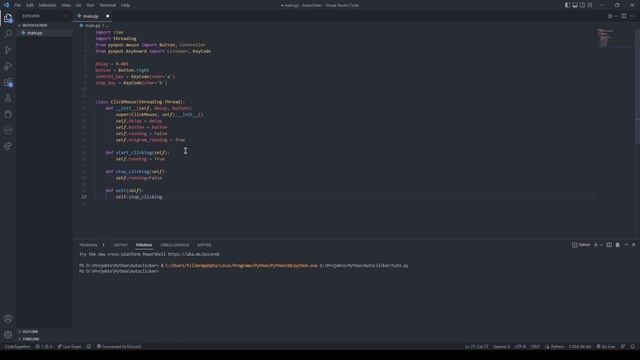Screen dimensions: 640x360
Task: Open the Accounts icon in activity bar
Action: [8, 319]
